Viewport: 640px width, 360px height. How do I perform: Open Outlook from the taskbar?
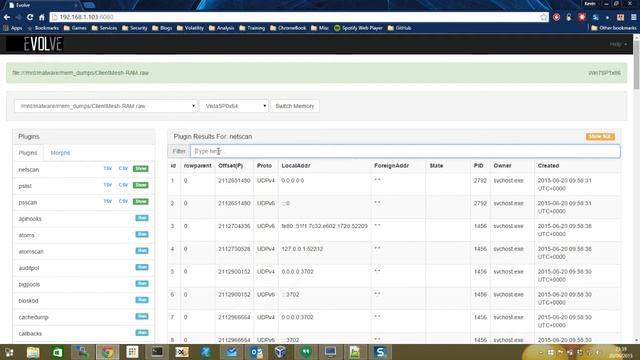coord(256,352)
